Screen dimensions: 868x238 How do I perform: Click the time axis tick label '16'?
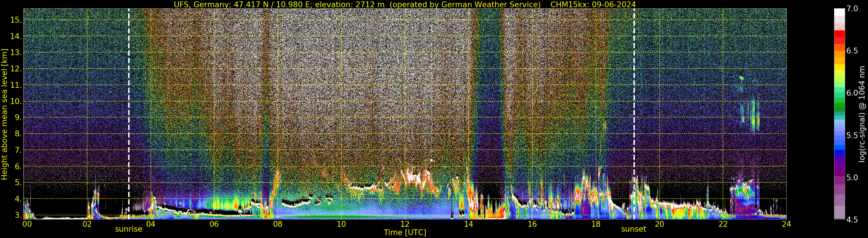(x=532, y=224)
